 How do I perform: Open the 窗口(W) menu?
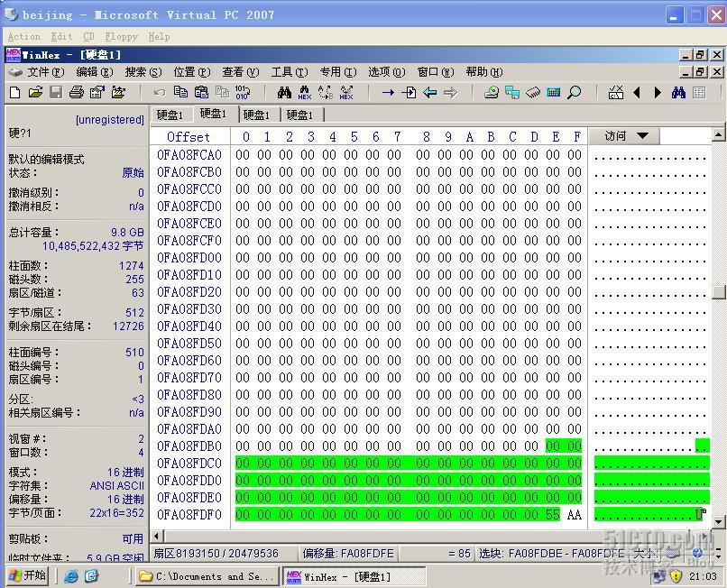[436, 72]
